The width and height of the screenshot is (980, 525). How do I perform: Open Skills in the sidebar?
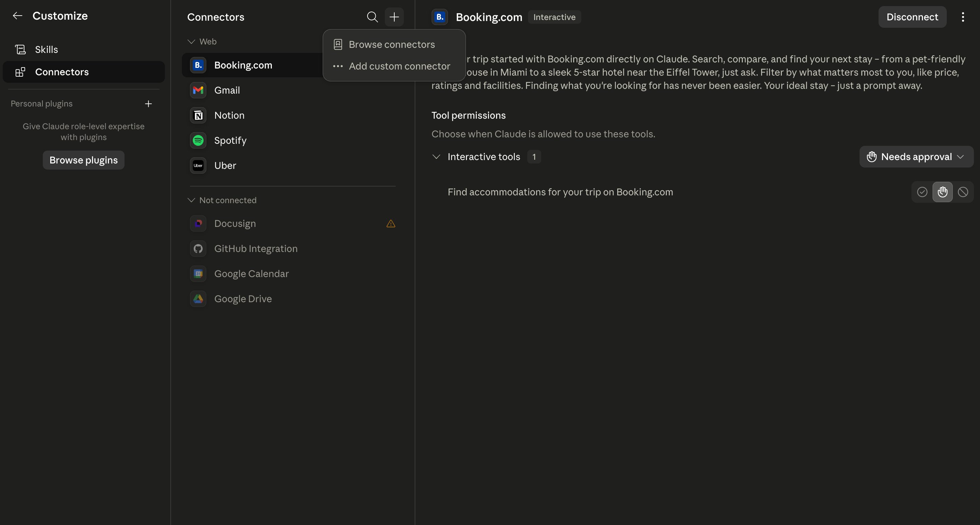(84, 50)
